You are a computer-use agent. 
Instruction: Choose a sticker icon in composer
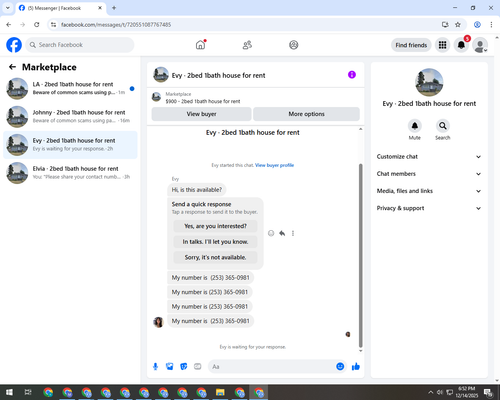pyautogui.click(x=184, y=367)
